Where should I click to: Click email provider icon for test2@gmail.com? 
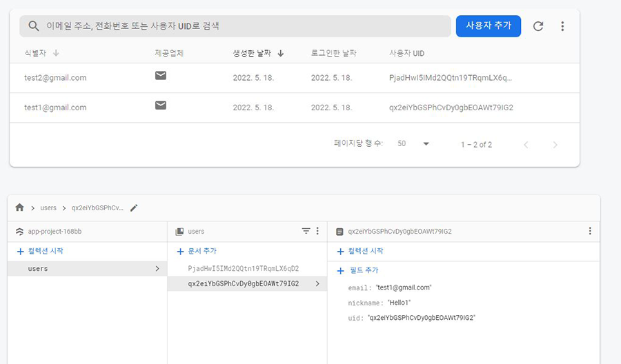tap(160, 75)
